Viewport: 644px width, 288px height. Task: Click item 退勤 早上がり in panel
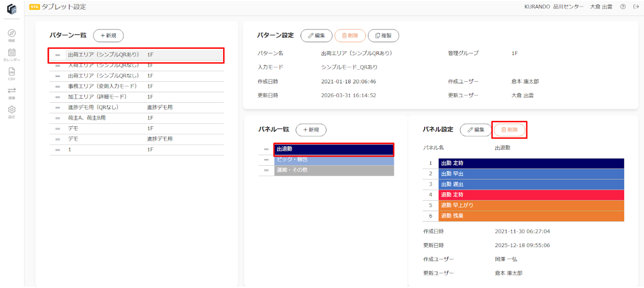pyautogui.click(x=531, y=205)
